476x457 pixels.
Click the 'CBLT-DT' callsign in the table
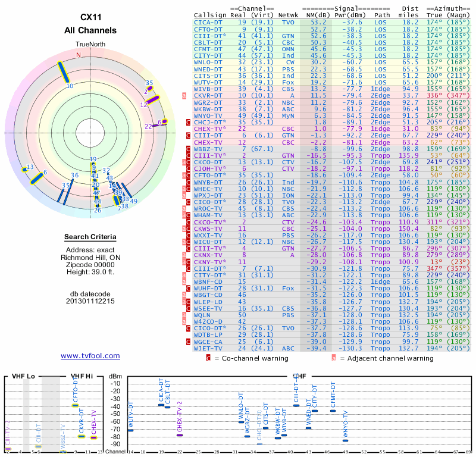coord(208,42)
